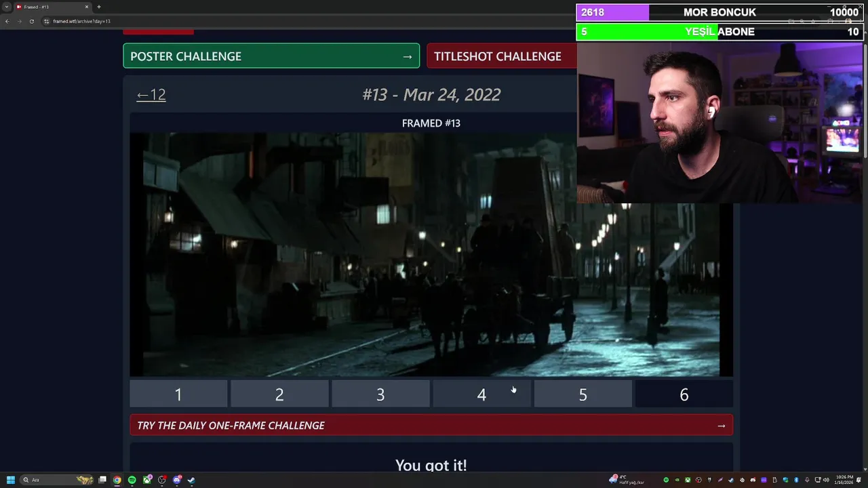Click NVIDIA icon in system tray
This screenshot has height=488, width=868.
[x=677, y=480]
